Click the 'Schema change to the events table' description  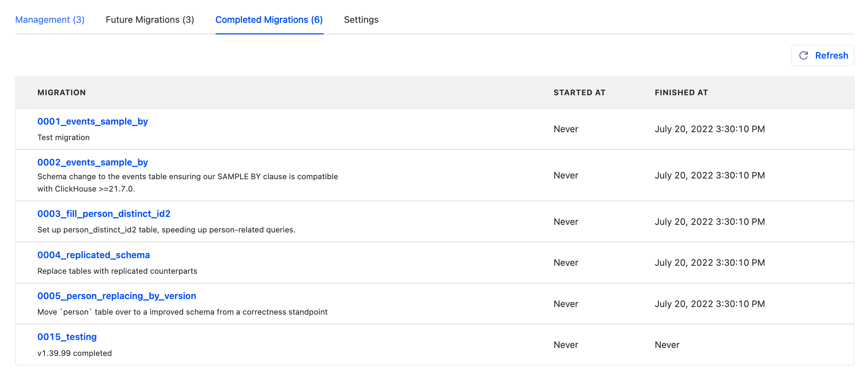(x=187, y=182)
